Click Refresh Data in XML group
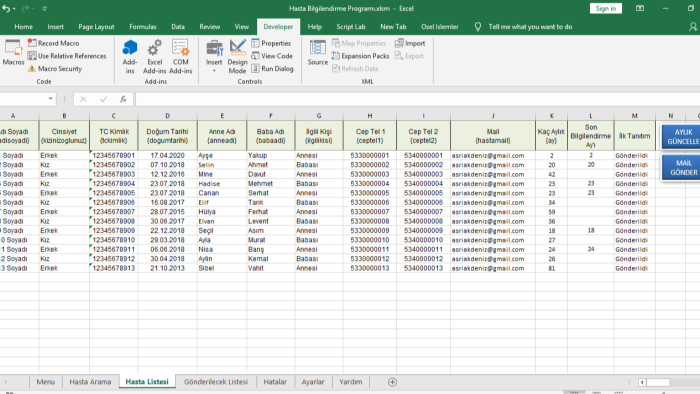Viewport: 700px width, 394px height. point(355,69)
